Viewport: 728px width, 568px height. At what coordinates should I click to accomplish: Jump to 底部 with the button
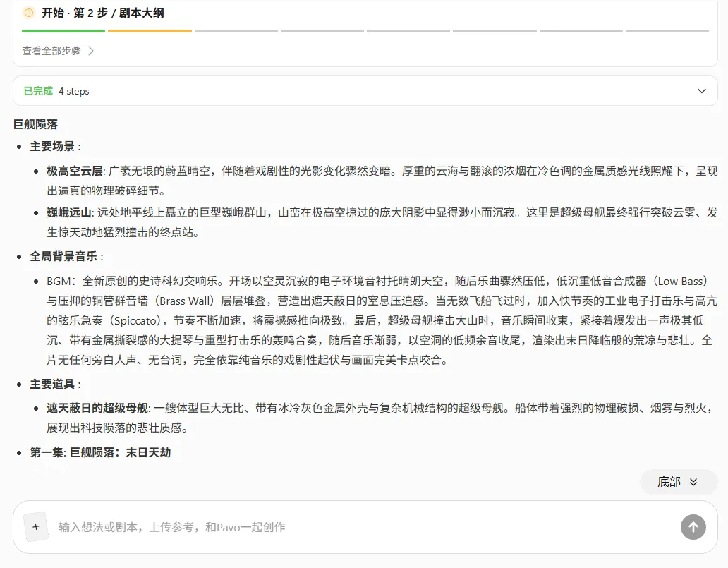[x=679, y=482]
